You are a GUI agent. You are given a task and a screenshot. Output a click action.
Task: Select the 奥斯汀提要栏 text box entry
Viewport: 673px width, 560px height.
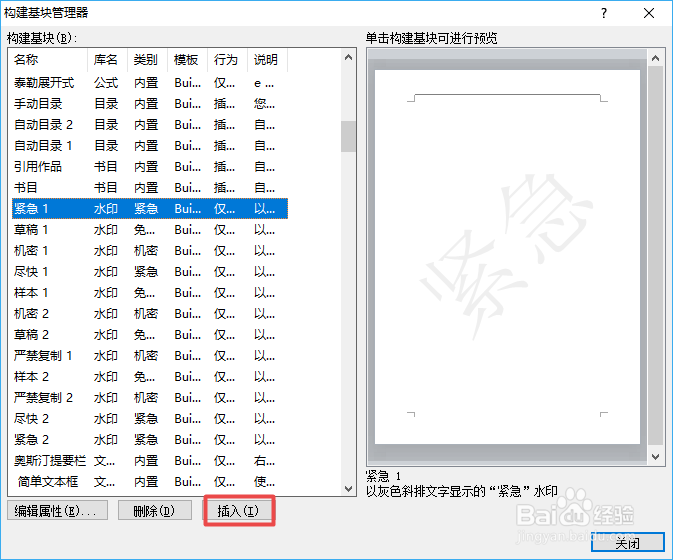point(150,461)
